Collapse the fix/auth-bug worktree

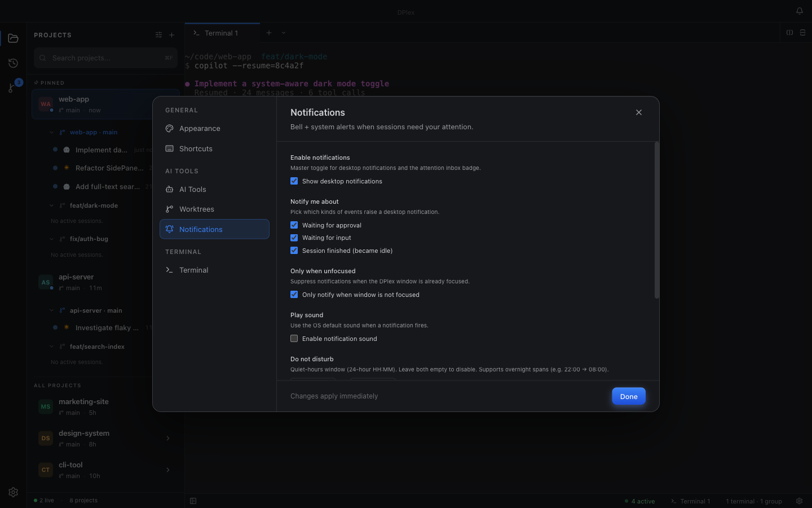(52, 239)
